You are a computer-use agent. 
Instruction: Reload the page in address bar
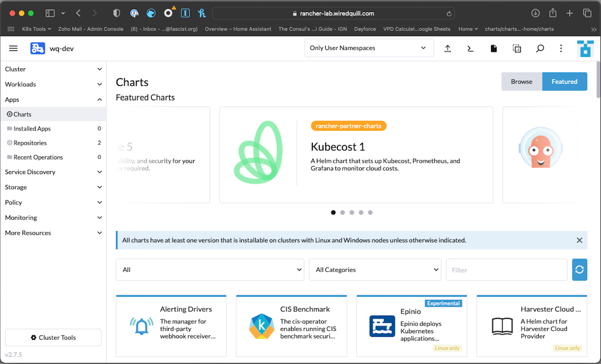click(448, 14)
